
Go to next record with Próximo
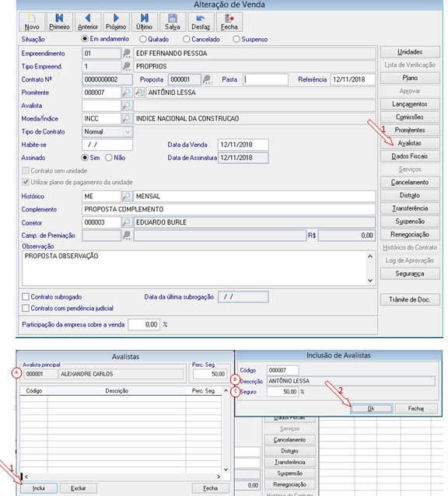(116, 22)
